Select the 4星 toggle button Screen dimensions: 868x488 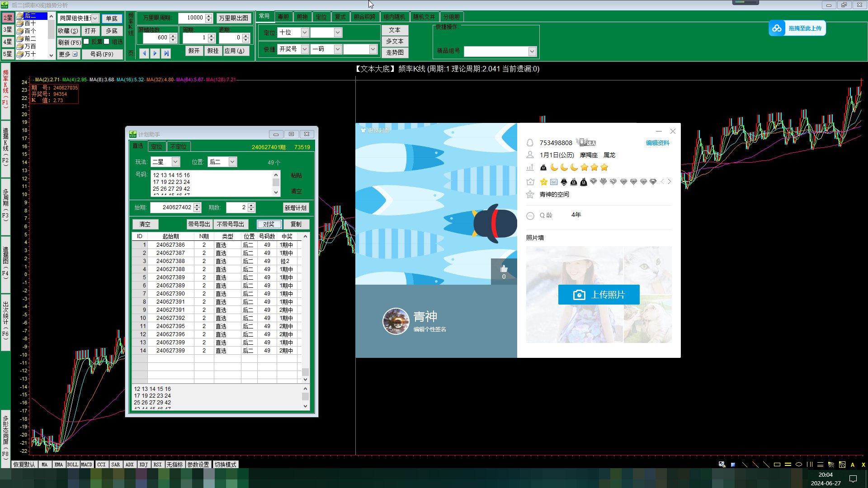[8, 42]
